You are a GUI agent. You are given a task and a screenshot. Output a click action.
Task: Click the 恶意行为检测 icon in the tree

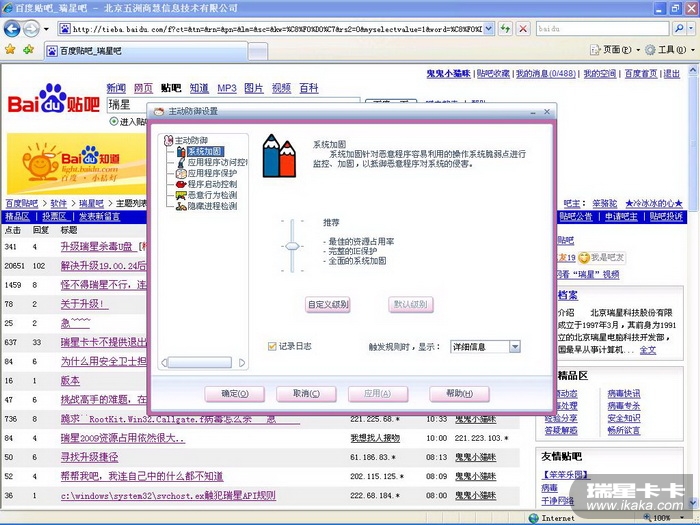tap(180, 195)
